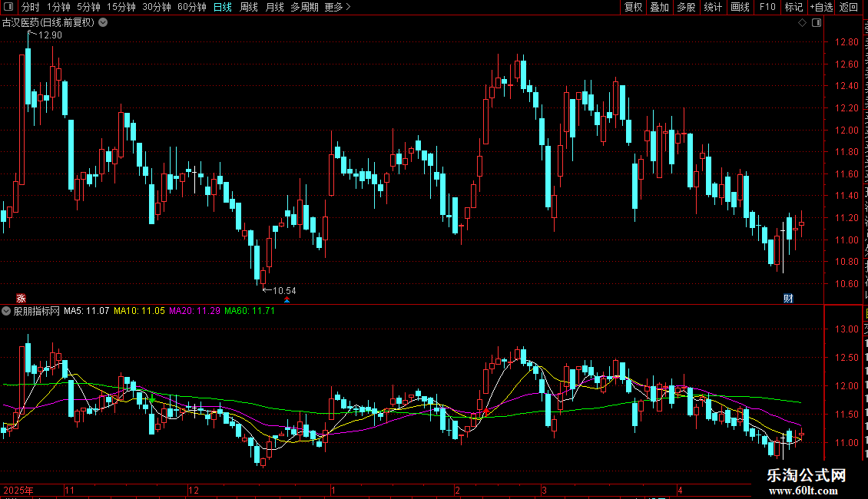
Task: Click month 4 marker on time axis
Action: [681, 490]
